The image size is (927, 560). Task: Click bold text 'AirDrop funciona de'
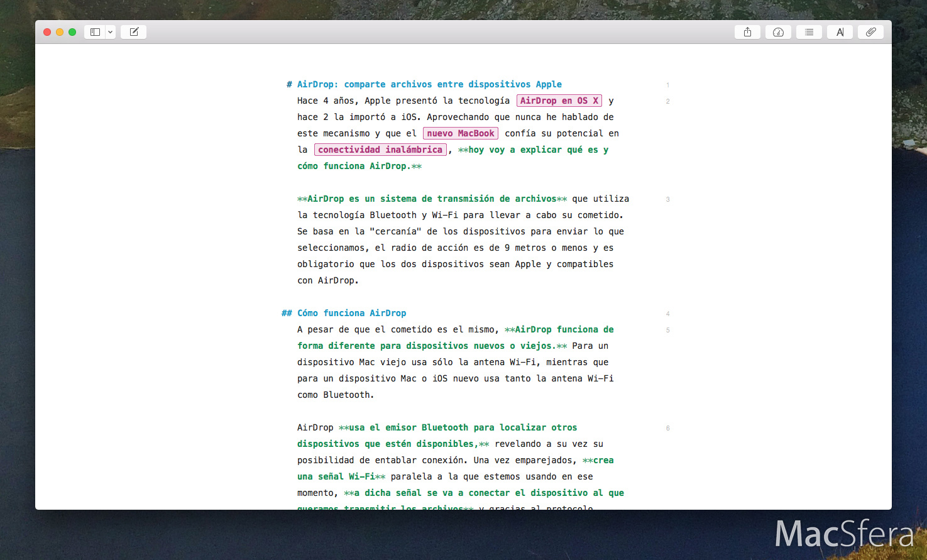coord(564,329)
